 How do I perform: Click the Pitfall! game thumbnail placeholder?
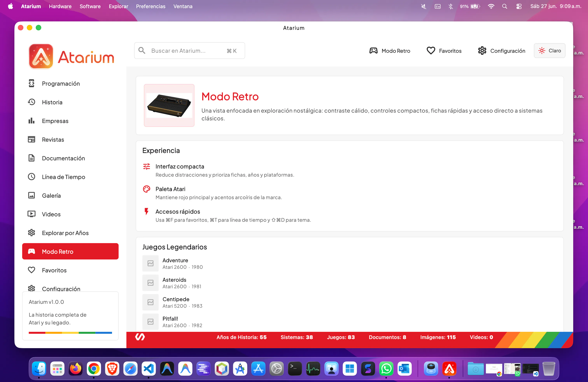point(150,322)
